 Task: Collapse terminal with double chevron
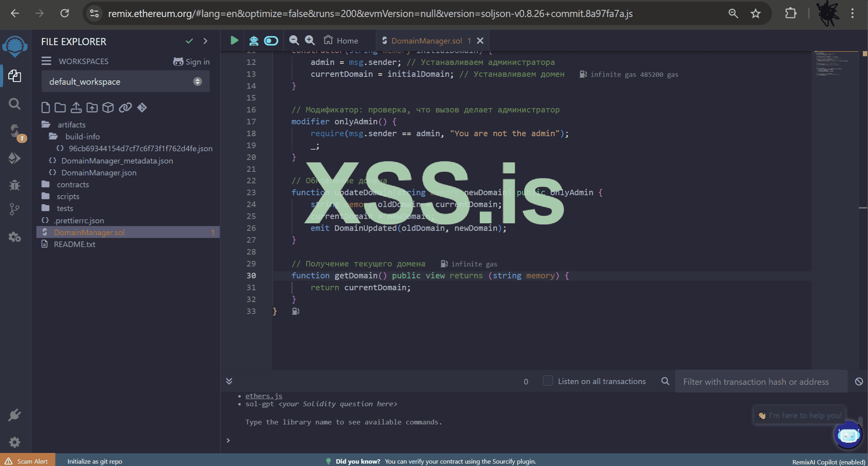(229, 381)
